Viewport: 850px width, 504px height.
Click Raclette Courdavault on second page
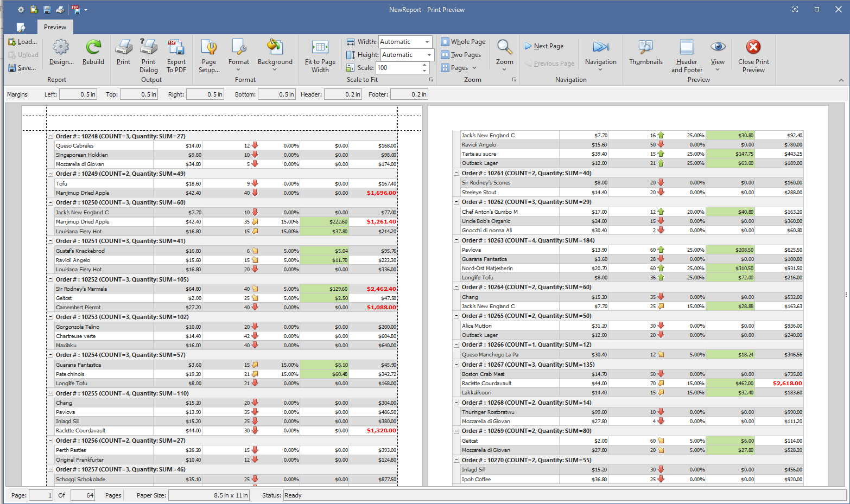[510, 384]
